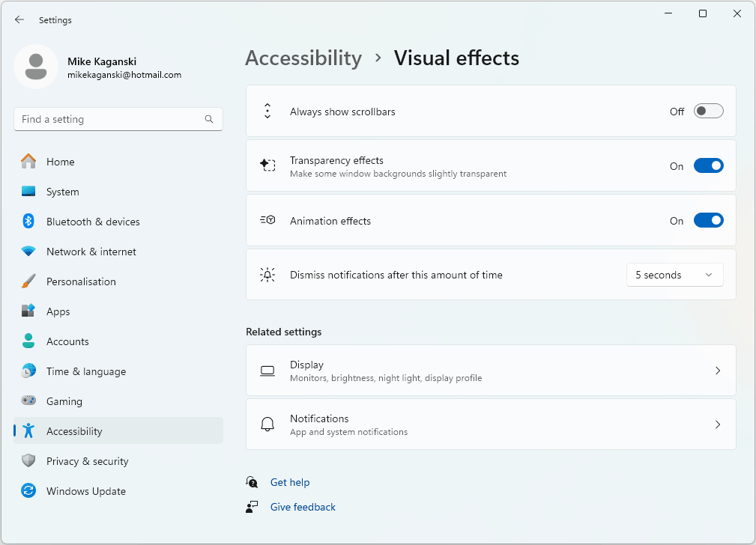
Task: Minimize the Settings window
Action: coord(668,13)
